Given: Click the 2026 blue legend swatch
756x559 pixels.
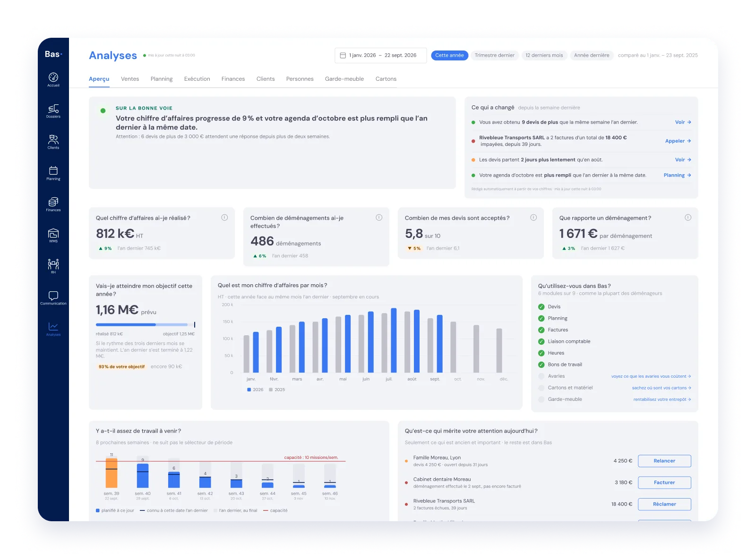Looking at the screenshot, I should [249, 390].
